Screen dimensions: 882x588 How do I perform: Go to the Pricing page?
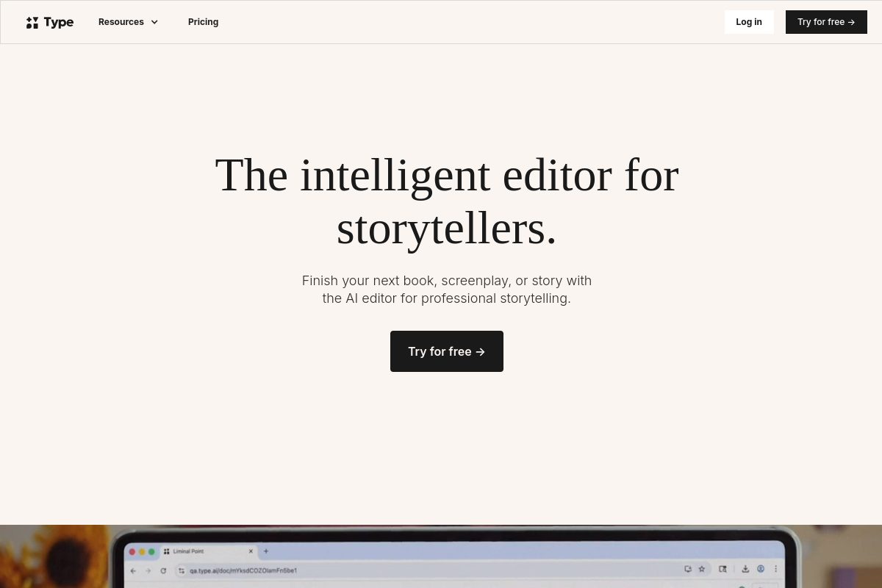click(x=203, y=22)
